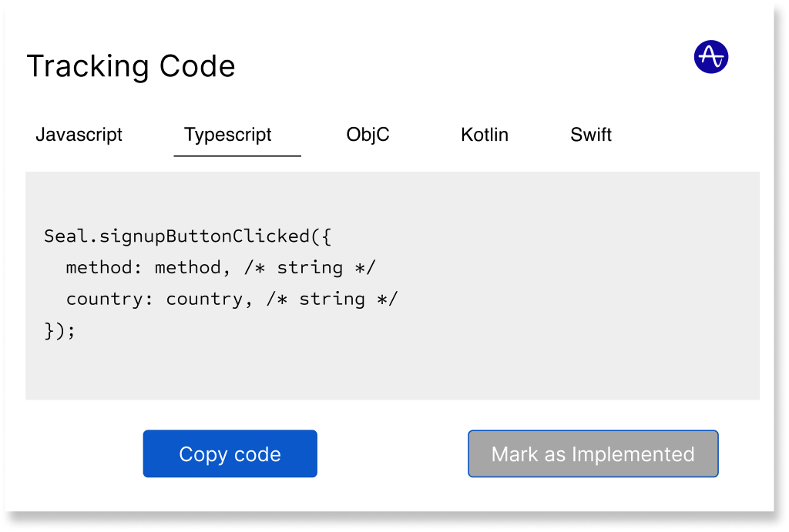Click the method: method code line

(x=220, y=267)
